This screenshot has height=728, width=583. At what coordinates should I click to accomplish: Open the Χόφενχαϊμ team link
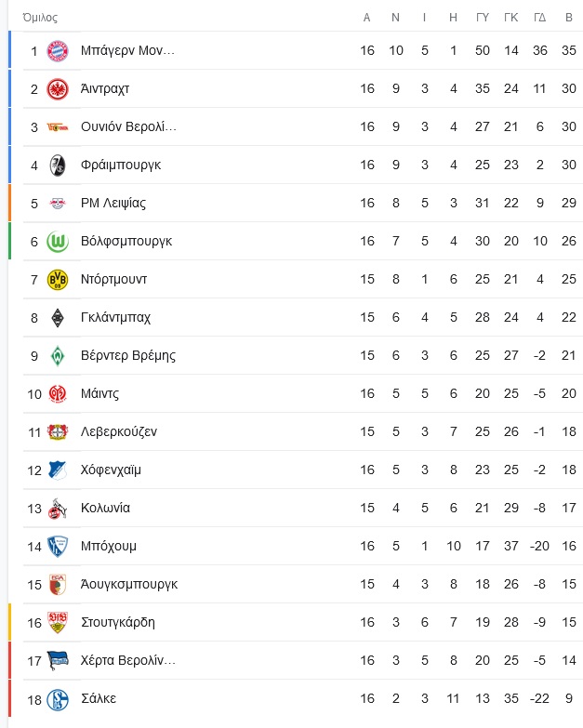(x=111, y=470)
